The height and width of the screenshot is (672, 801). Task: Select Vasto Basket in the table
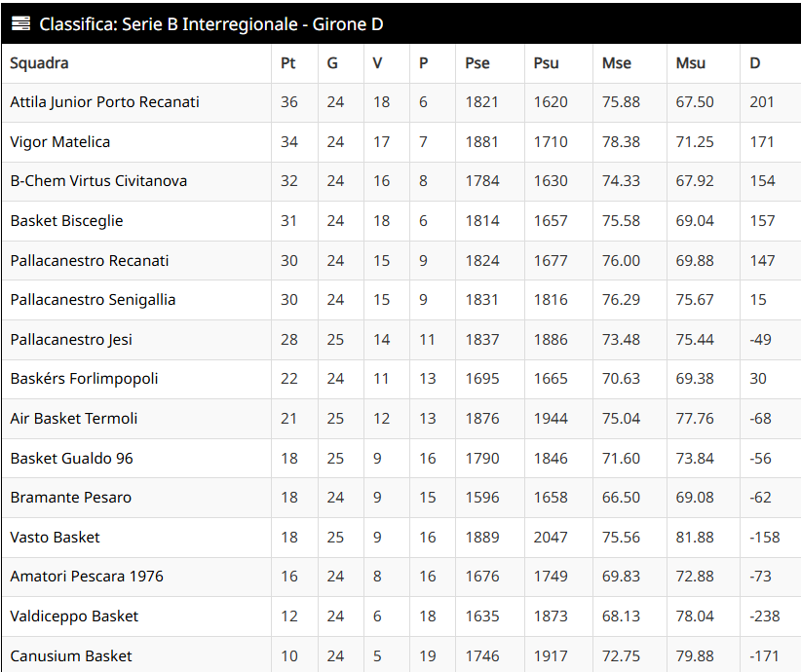click(55, 538)
